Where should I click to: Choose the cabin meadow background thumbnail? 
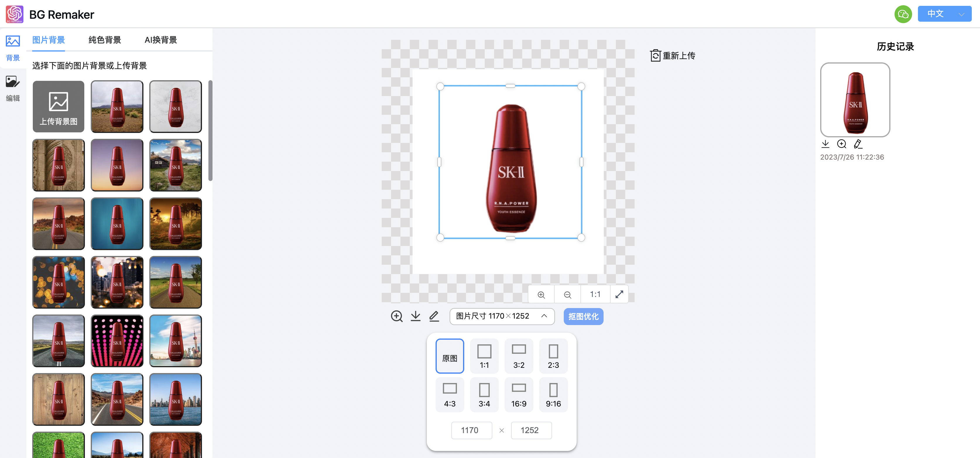point(175,165)
